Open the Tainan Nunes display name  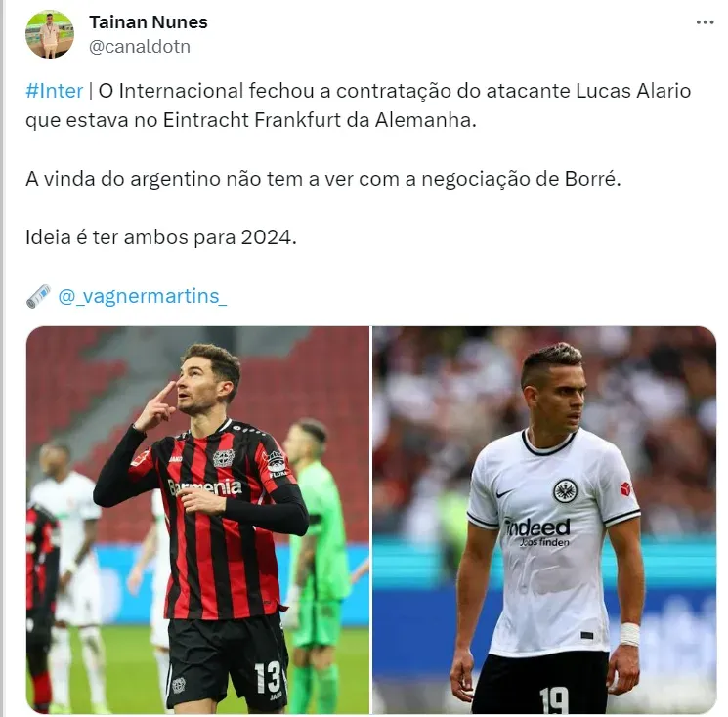click(x=149, y=21)
